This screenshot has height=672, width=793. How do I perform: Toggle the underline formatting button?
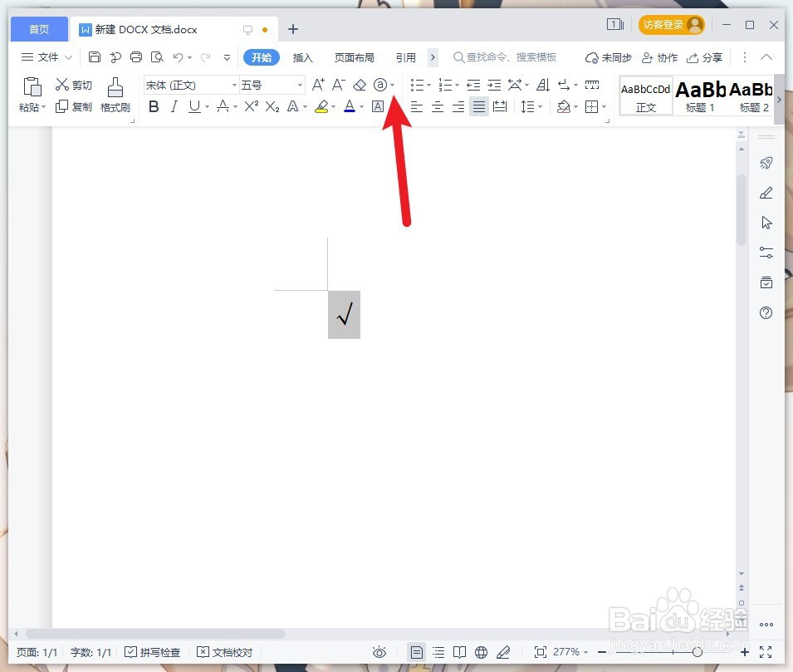pyautogui.click(x=194, y=106)
